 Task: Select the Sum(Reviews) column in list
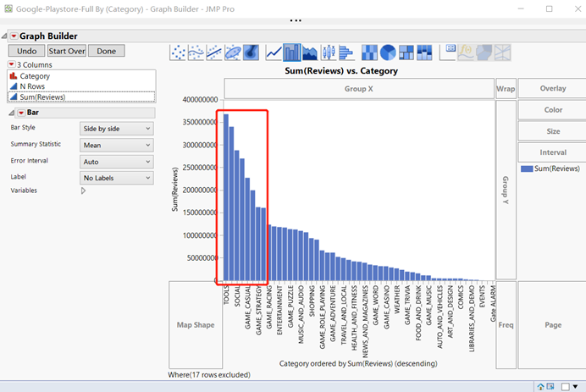(x=81, y=97)
